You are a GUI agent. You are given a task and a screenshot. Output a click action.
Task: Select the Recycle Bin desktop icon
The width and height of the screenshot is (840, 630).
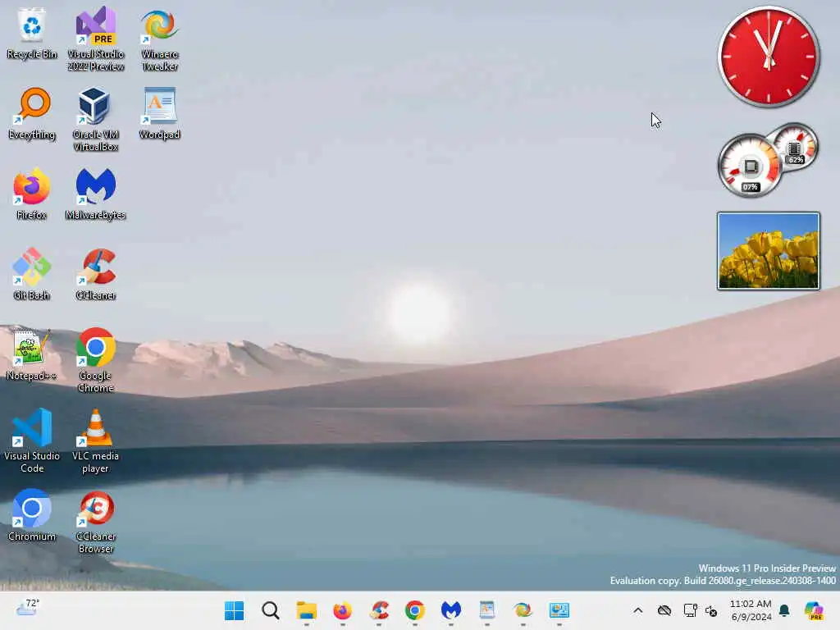click(x=32, y=33)
